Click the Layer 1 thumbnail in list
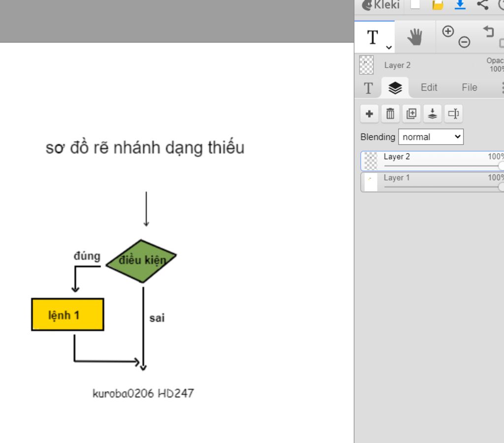 tap(371, 182)
